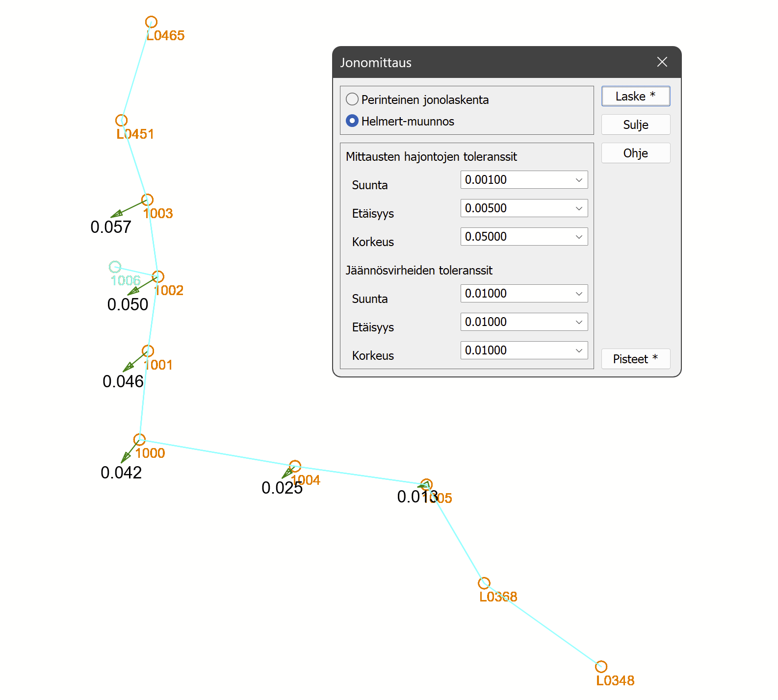Click the L0348 point circle
The image size is (778, 700).
(601, 667)
